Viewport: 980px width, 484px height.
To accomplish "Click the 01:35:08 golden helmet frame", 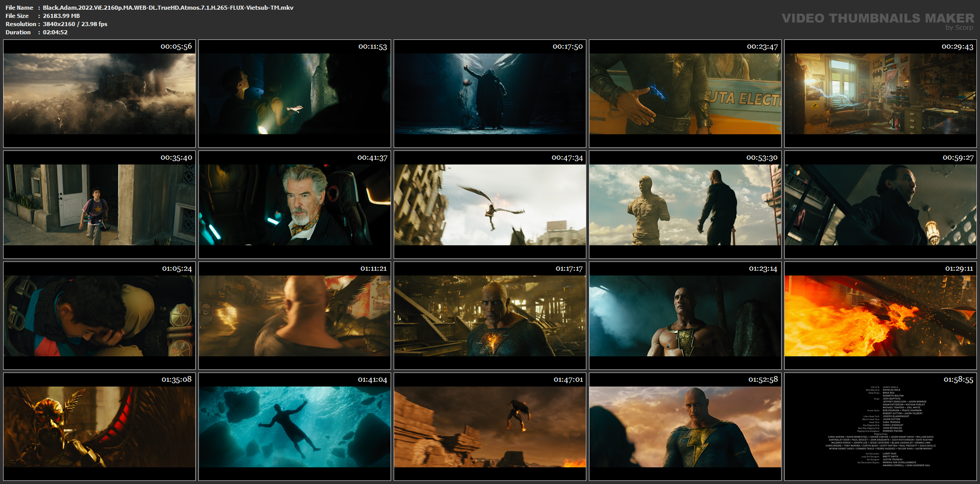I will (100, 427).
